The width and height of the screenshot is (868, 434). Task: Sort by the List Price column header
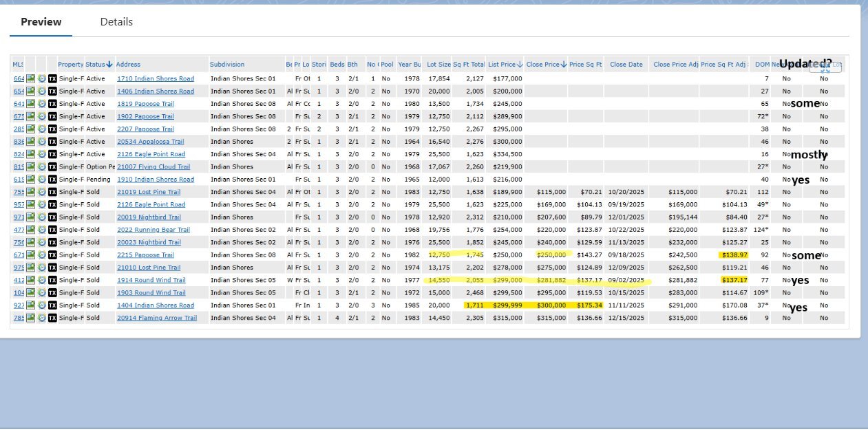coord(505,65)
